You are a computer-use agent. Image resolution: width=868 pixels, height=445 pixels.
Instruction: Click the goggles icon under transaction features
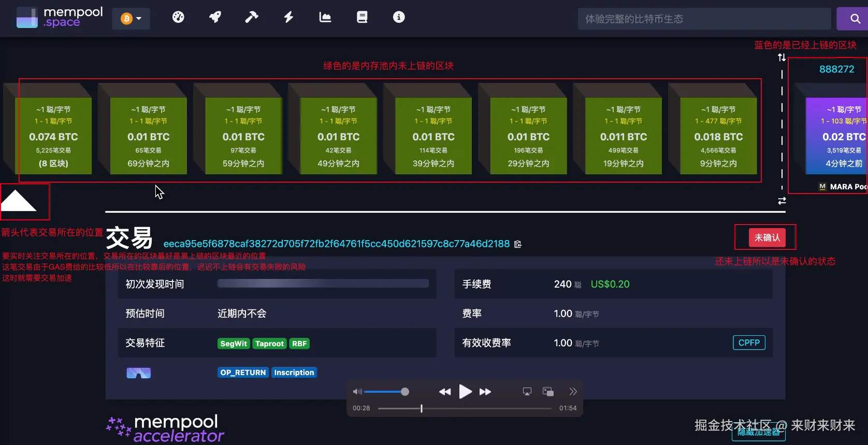pyautogui.click(x=139, y=373)
